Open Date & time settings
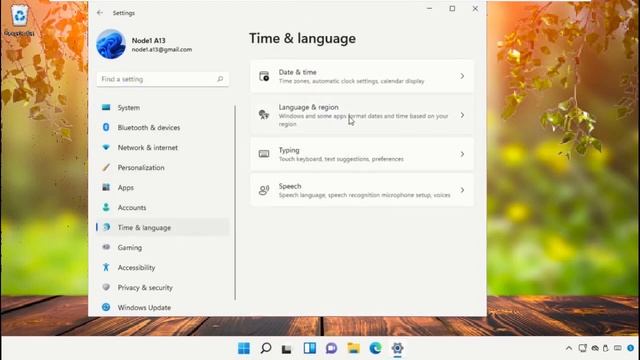 (x=362, y=76)
